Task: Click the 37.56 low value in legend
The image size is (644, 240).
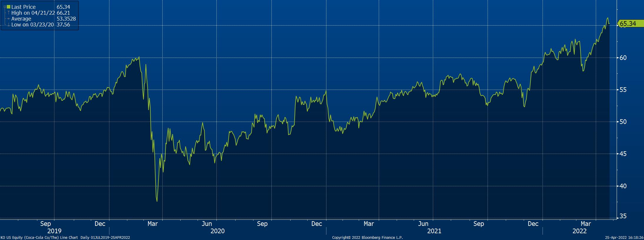Action: [63, 25]
